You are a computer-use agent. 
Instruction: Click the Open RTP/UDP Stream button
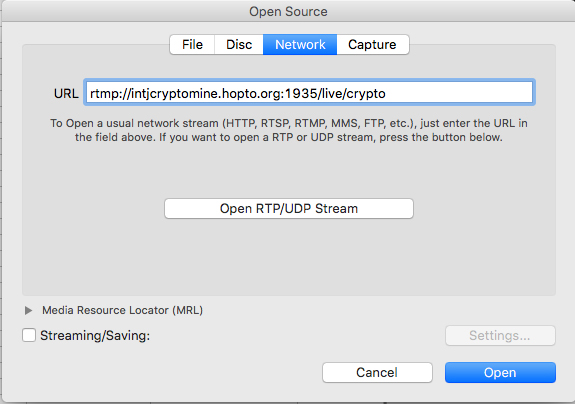click(289, 209)
